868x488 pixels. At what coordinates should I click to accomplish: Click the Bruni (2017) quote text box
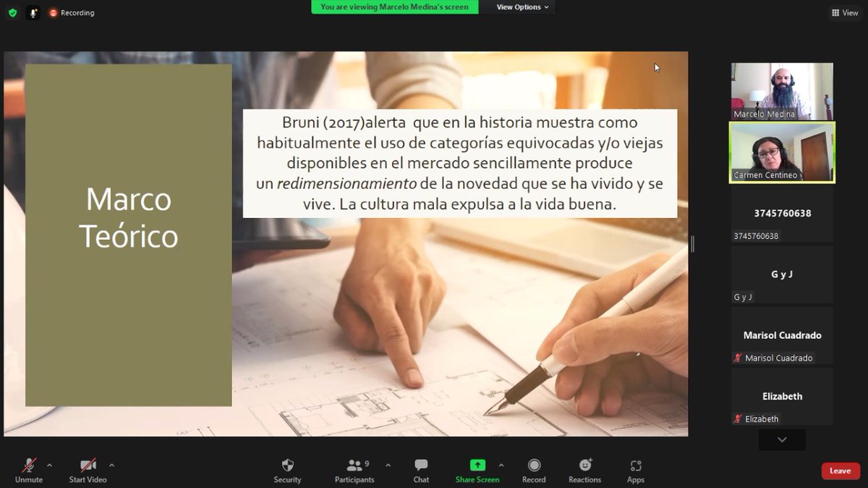[460, 164]
